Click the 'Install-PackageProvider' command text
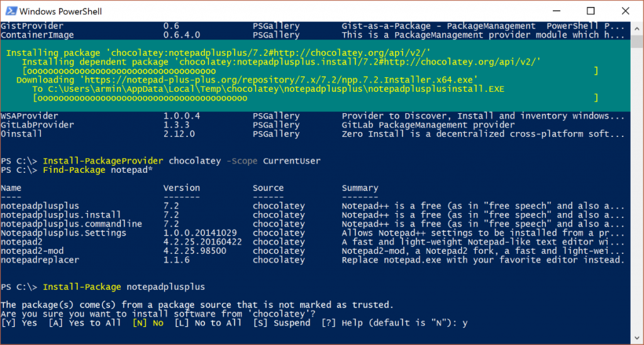This screenshot has height=345, width=644. pos(103,161)
